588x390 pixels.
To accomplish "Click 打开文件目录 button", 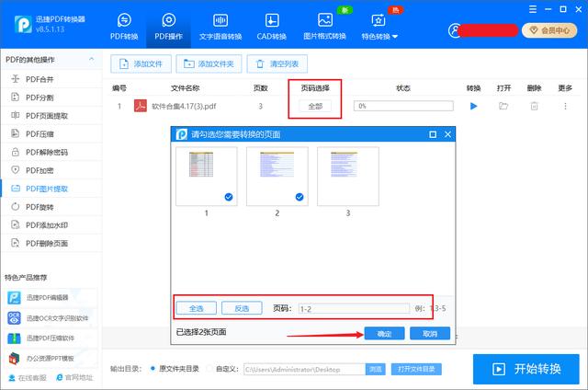I will (x=416, y=370).
